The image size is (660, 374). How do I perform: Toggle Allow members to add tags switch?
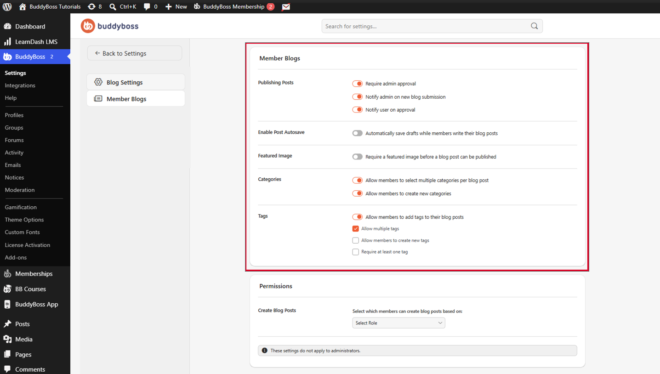(x=357, y=217)
